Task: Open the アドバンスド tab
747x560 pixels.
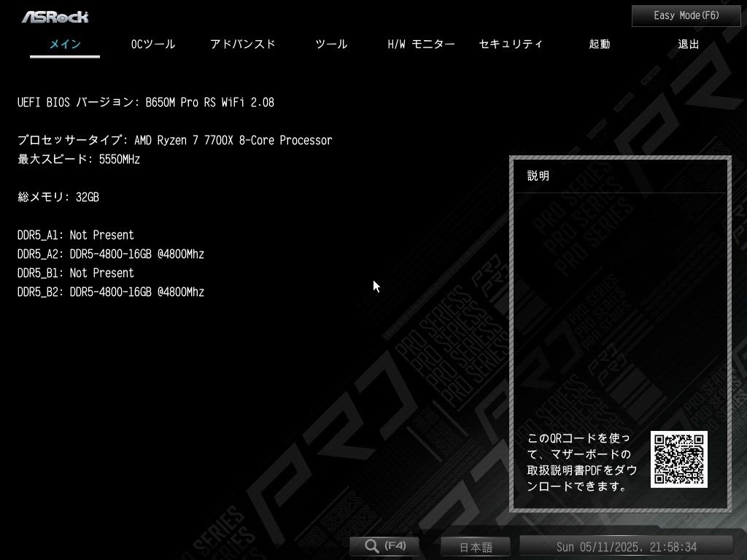Action: click(242, 44)
